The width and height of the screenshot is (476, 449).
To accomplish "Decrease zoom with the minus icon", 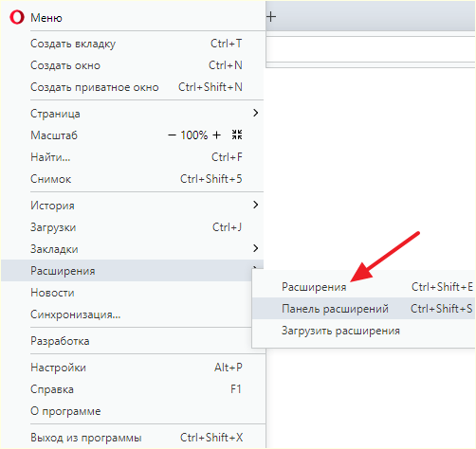I will [172, 135].
